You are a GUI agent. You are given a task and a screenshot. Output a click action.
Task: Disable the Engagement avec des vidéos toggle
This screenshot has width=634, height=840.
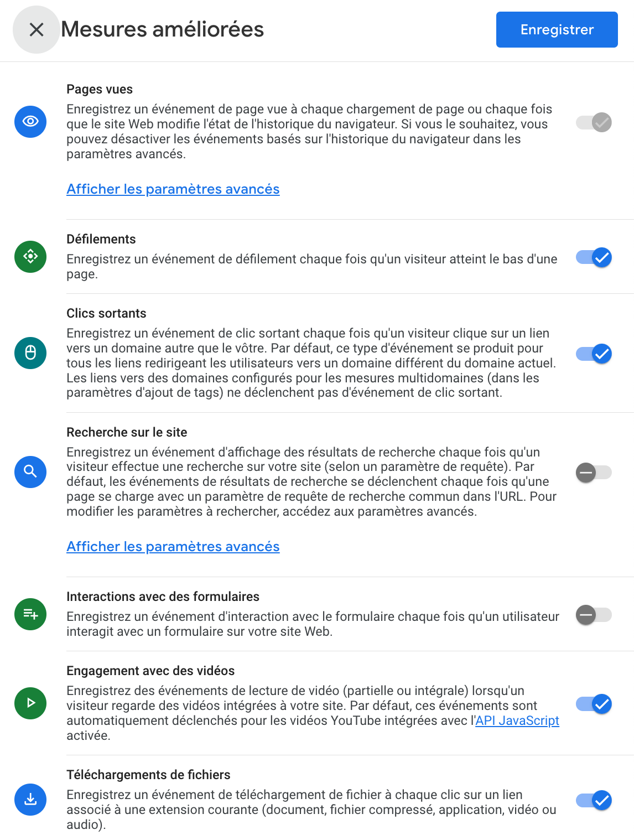pyautogui.click(x=594, y=703)
